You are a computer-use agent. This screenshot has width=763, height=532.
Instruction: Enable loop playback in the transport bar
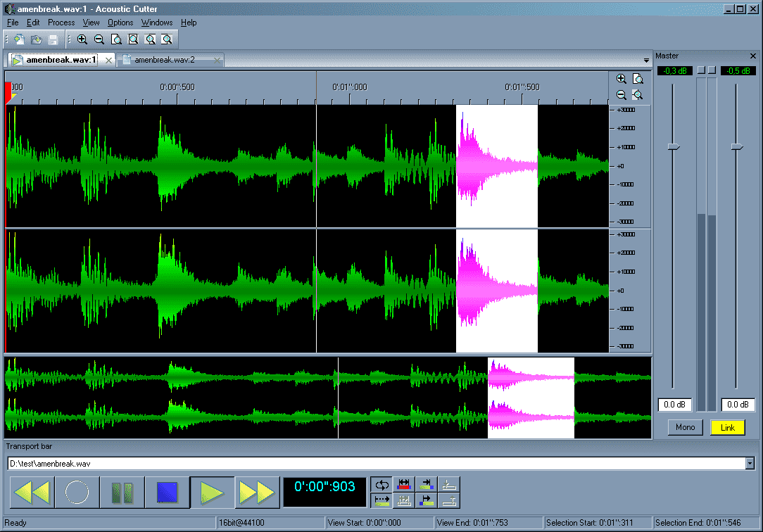point(381,484)
